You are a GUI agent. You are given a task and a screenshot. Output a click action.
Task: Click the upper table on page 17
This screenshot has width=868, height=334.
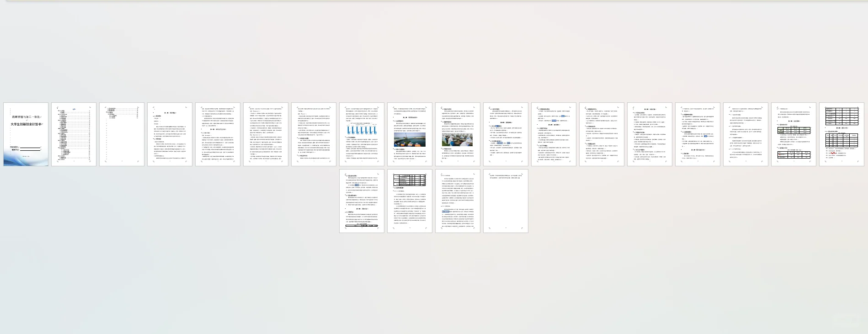tap(794, 130)
